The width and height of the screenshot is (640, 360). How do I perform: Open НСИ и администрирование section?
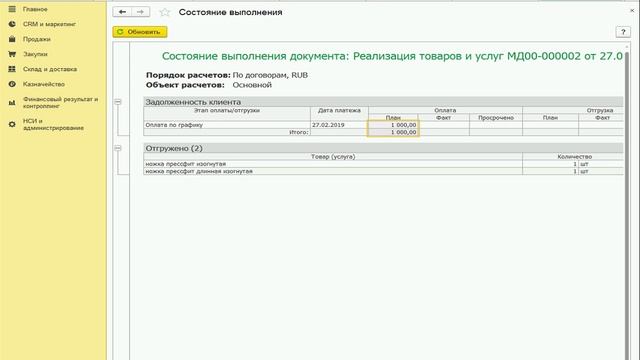[53, 124]
